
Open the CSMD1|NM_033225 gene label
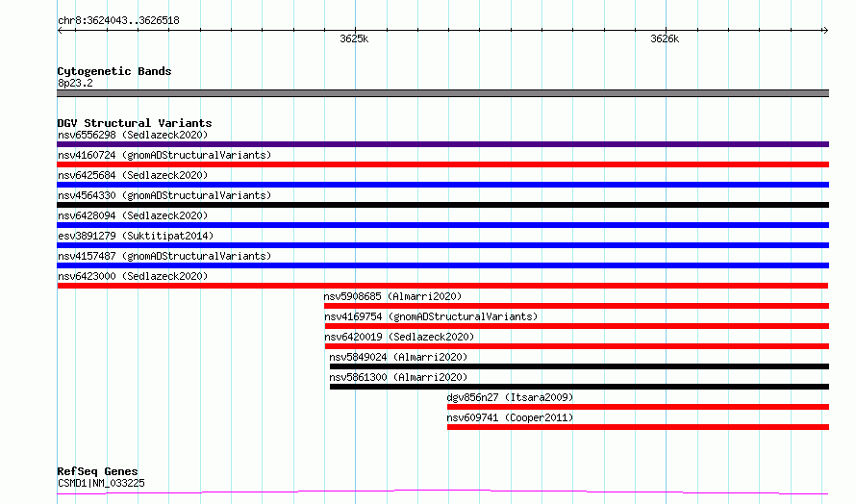(x=101, y=483)
